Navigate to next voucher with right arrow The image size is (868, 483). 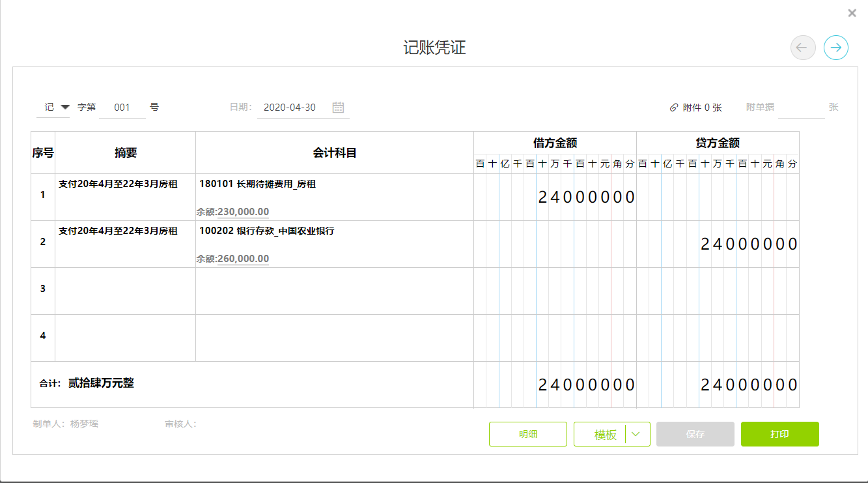pyautogui.click(x=835, y=47)
